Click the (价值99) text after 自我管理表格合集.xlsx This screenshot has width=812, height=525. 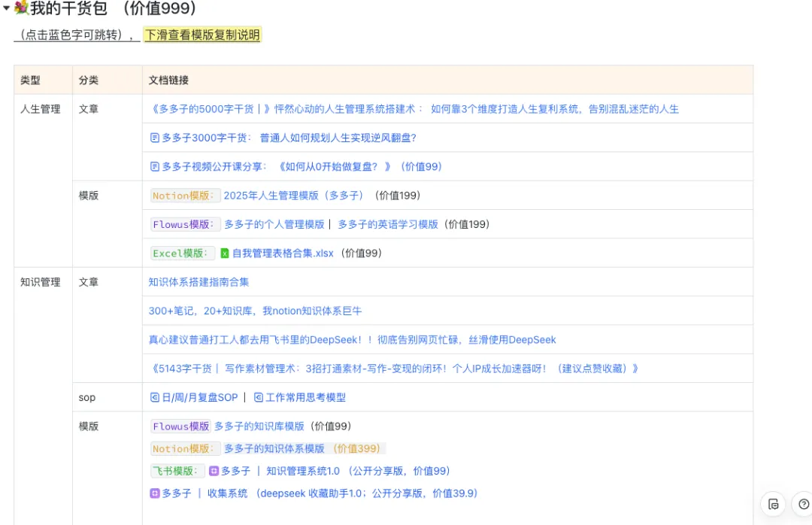click(362, 253)
